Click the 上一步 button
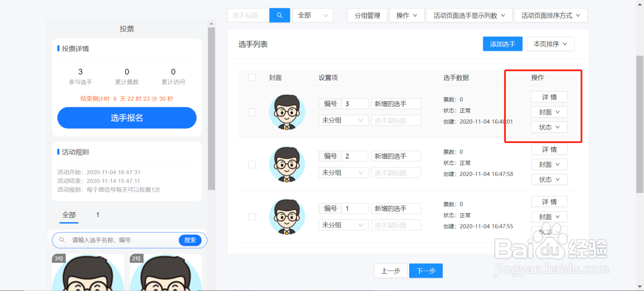This screenshot has height=291, width=644. point(390,271)
